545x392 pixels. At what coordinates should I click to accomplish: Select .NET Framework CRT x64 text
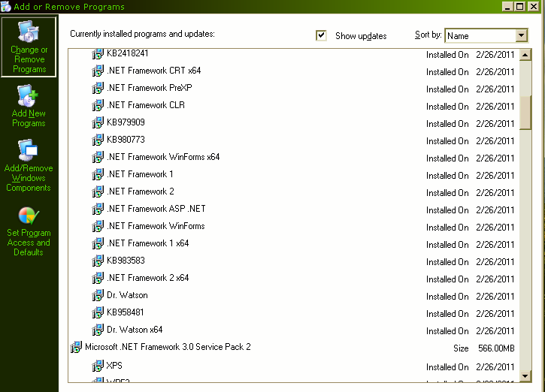(x=154, y=71)
